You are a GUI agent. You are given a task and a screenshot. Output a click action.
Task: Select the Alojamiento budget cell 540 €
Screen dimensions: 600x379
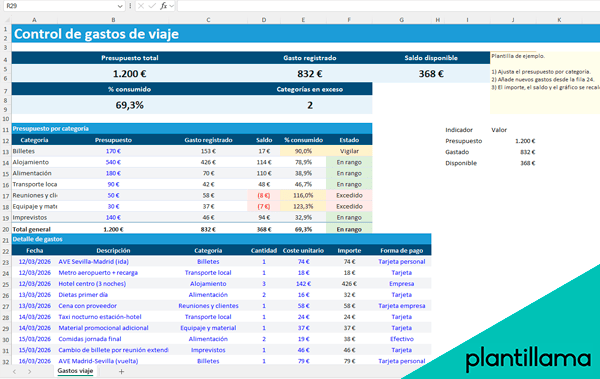(113, 162)
